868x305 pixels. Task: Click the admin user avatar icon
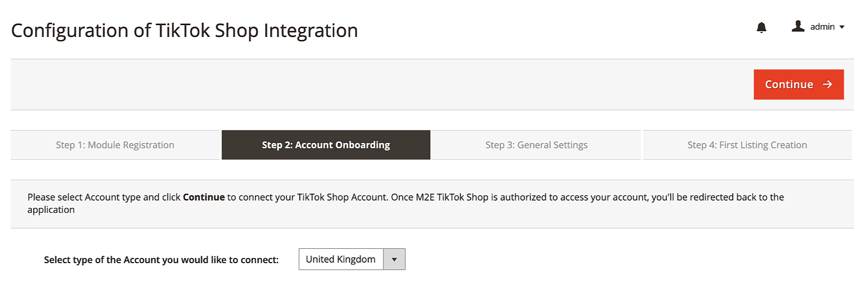coord(798,26)
